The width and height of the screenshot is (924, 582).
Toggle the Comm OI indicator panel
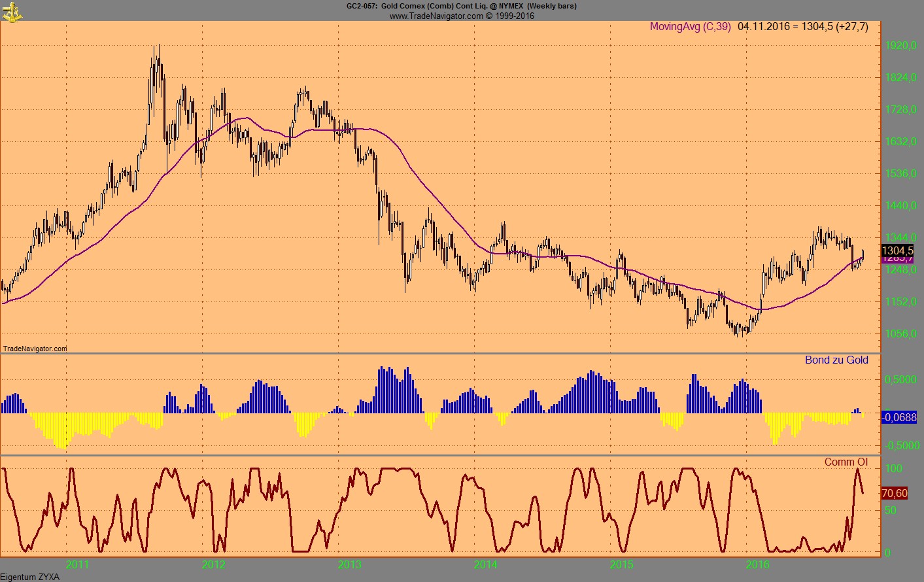[846, 462]
